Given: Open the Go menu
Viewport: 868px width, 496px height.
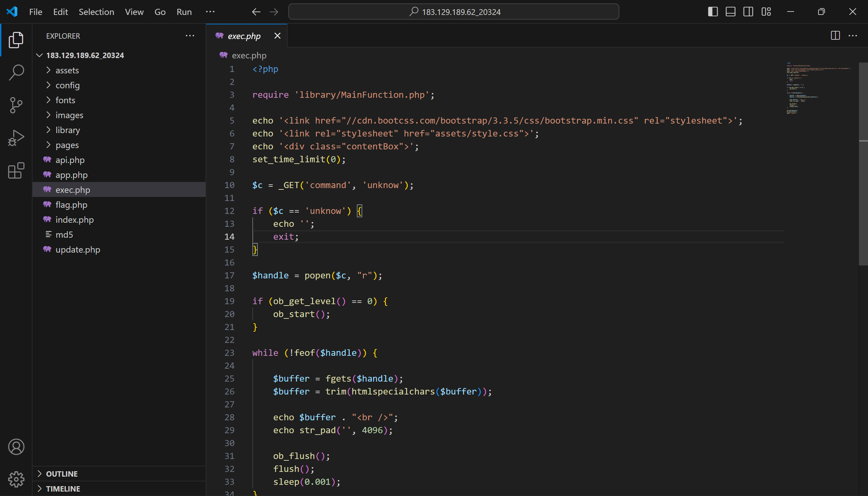Looking at the screenshot, I should (x=160, y=12).
